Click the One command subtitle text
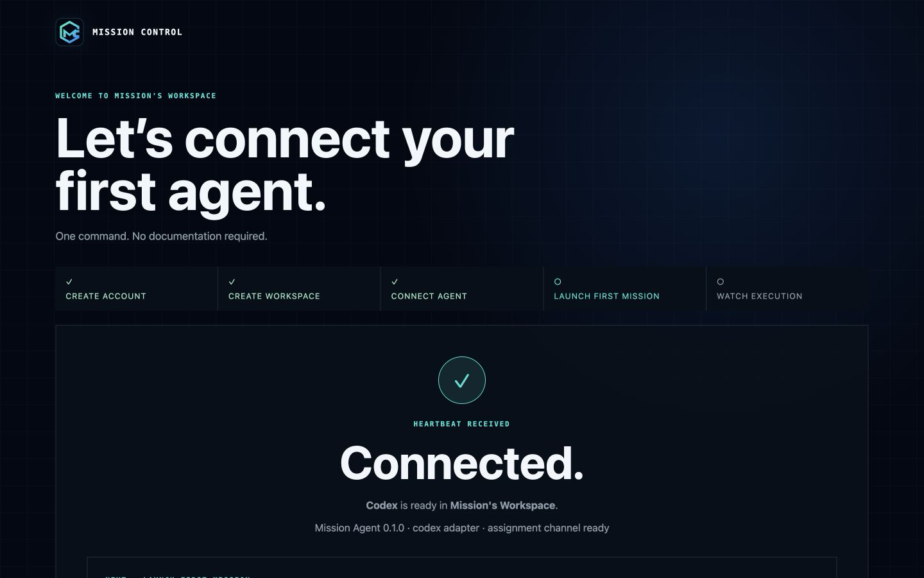924x578 pixels. pyautogui.click(x=162, y=236)
